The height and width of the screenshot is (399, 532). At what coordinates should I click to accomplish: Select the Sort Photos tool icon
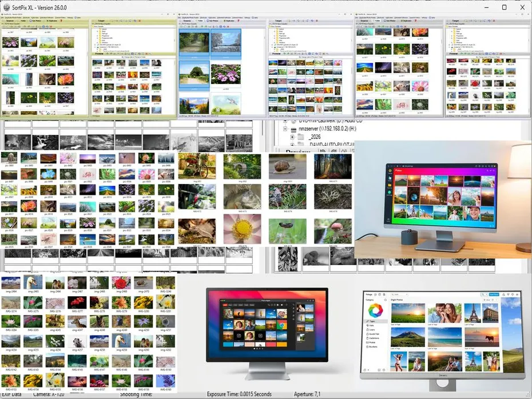pos(30,21)
